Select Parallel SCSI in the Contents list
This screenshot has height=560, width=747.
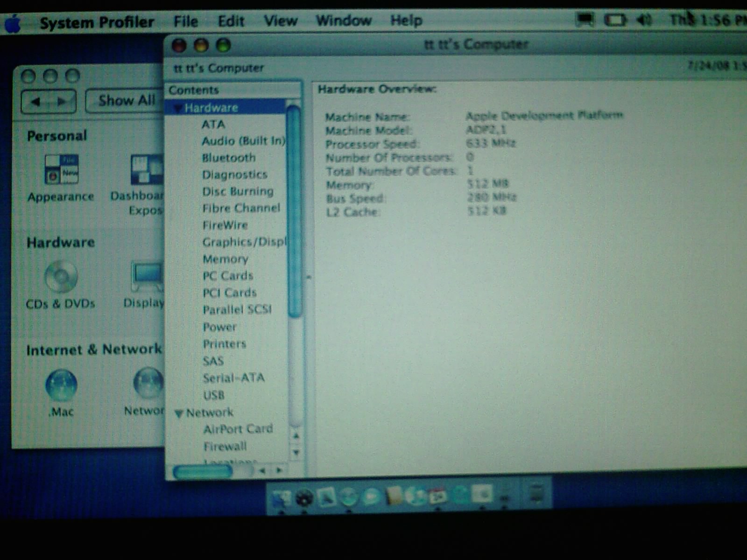237,309
